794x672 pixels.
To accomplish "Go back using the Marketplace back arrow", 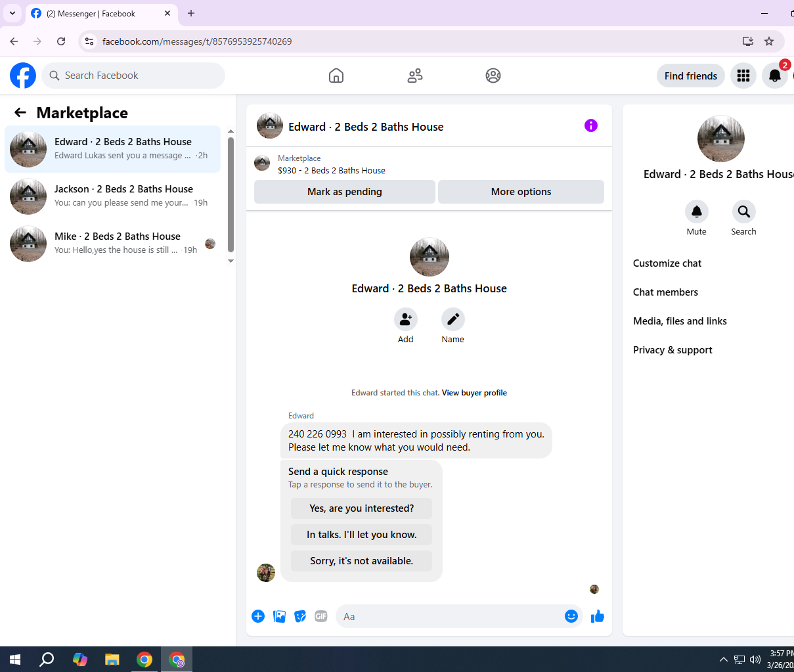I will tap(20, 112).
